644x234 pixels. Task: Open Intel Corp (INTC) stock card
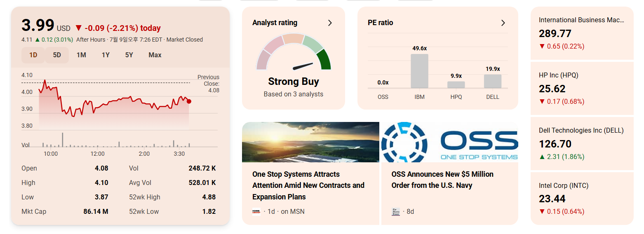(x=582, y=199)
